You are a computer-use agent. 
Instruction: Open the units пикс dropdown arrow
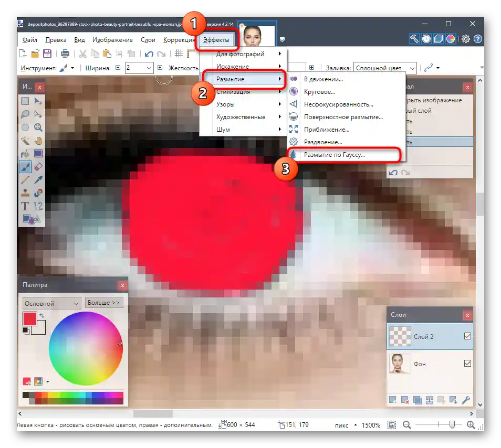356,425
